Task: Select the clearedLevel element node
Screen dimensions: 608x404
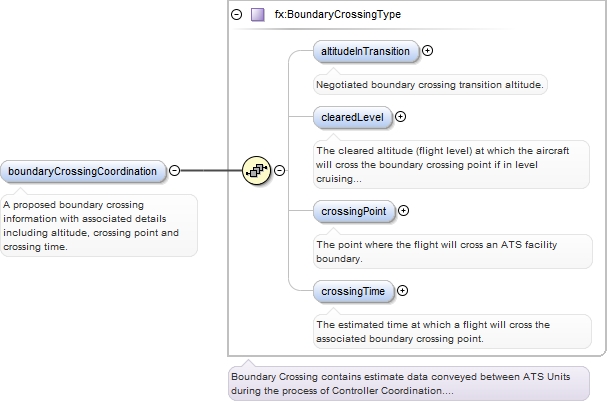Action: point(353,117)
